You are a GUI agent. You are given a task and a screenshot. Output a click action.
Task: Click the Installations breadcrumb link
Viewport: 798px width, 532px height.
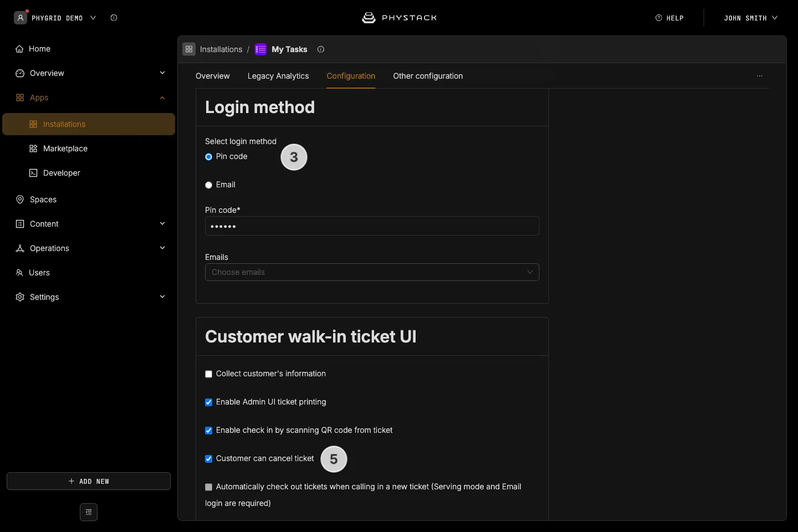(221, 49)
